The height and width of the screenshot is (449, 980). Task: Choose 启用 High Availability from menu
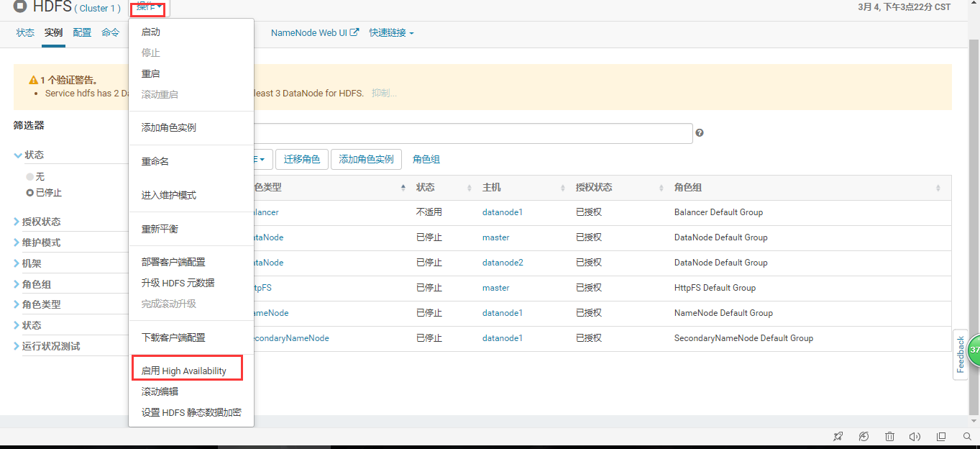pos(184,371)
